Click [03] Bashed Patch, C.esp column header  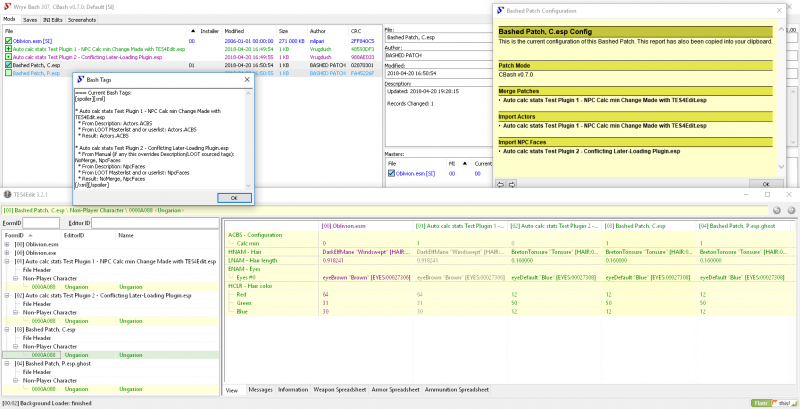pyautogui.click(x=648, y=225)
